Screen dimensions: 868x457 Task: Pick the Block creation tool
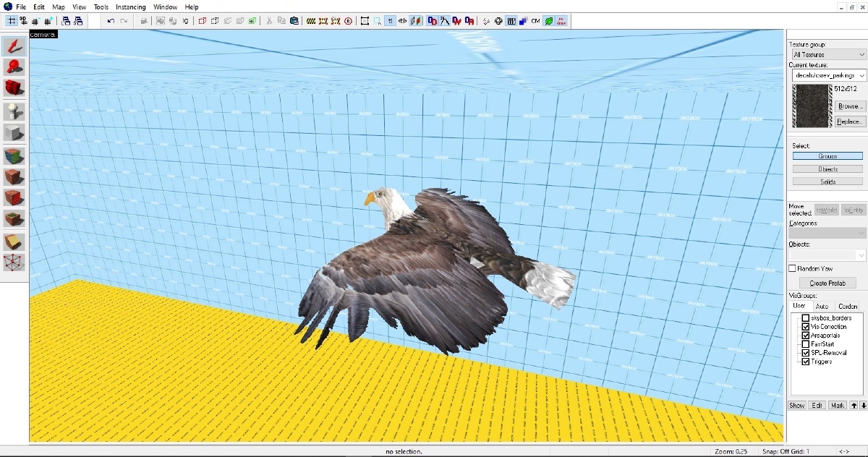click(x=14, y=133)
